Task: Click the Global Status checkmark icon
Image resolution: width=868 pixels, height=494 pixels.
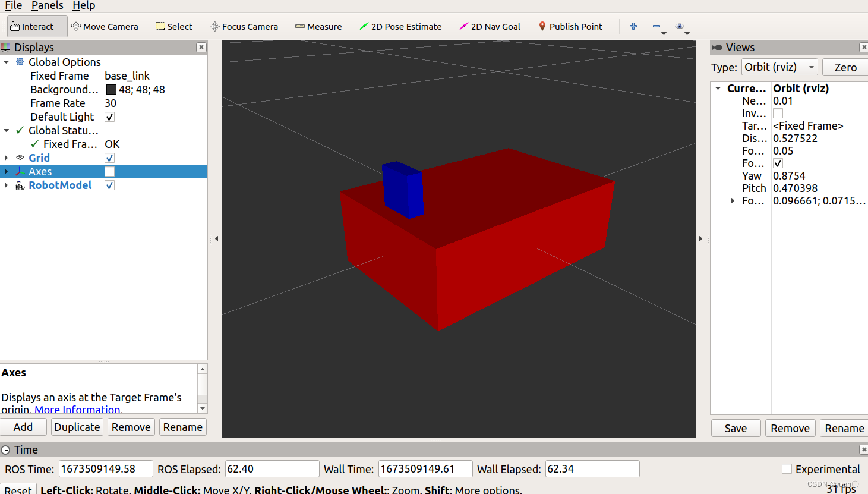Action: tap(20, 130)
